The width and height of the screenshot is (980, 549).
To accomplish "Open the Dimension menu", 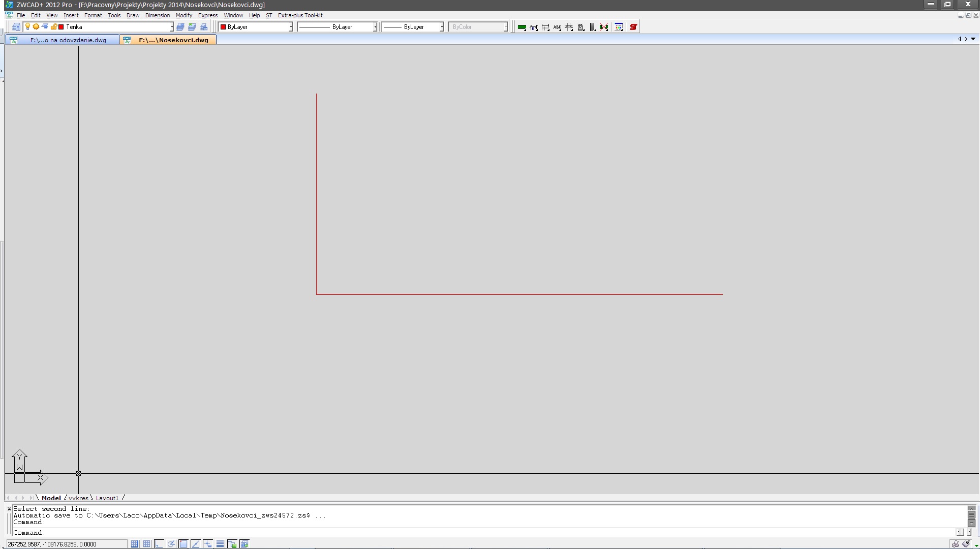I will click(157, 15).
